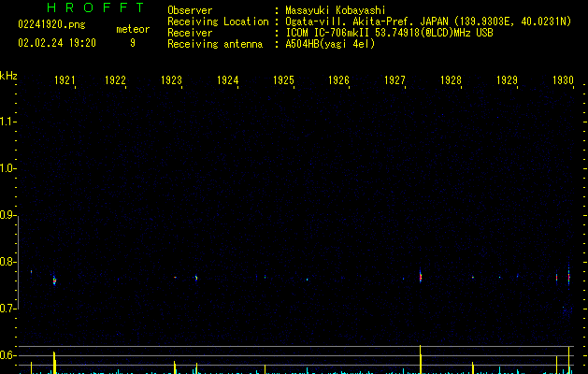The image size is (588, 374).
Task: Click the ICOM IC-706mkII receiver text
Action: (389, 33)
